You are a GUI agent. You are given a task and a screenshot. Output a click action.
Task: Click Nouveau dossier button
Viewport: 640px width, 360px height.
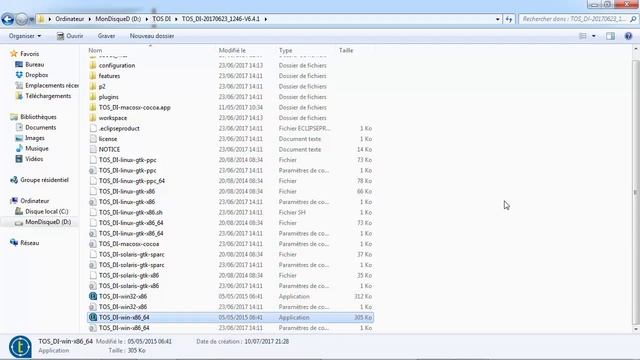coord(152,36)
